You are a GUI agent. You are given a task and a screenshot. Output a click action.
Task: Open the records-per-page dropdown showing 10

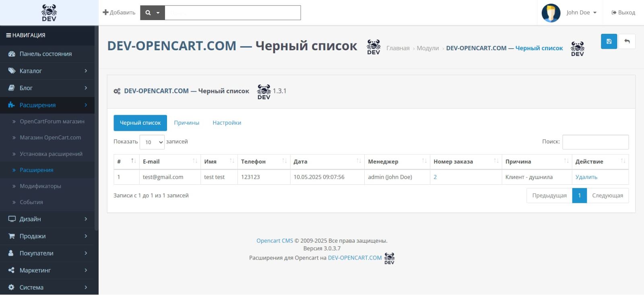152,142
